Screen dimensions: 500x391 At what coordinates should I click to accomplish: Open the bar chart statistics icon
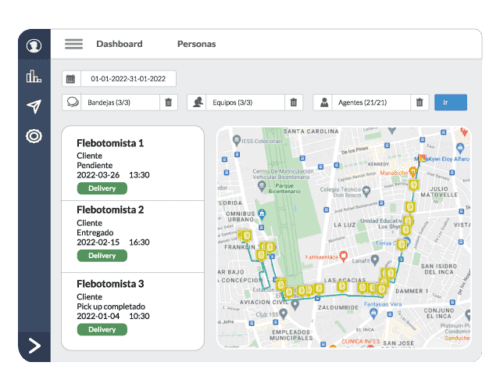(34, 76)
